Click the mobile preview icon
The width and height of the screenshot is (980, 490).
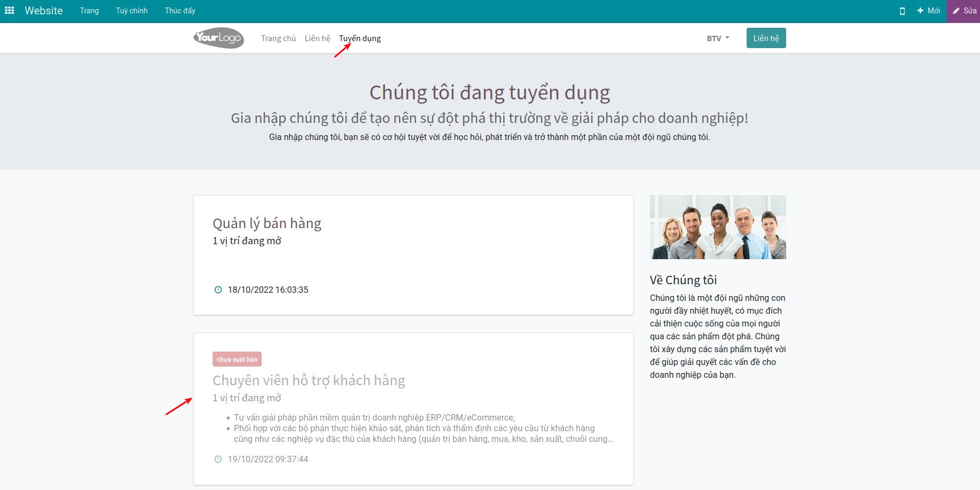(x=903, y=10)
